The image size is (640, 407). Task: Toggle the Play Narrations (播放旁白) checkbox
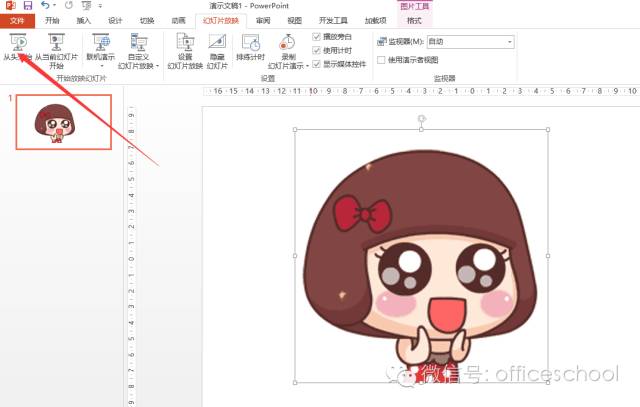[316, 37]
